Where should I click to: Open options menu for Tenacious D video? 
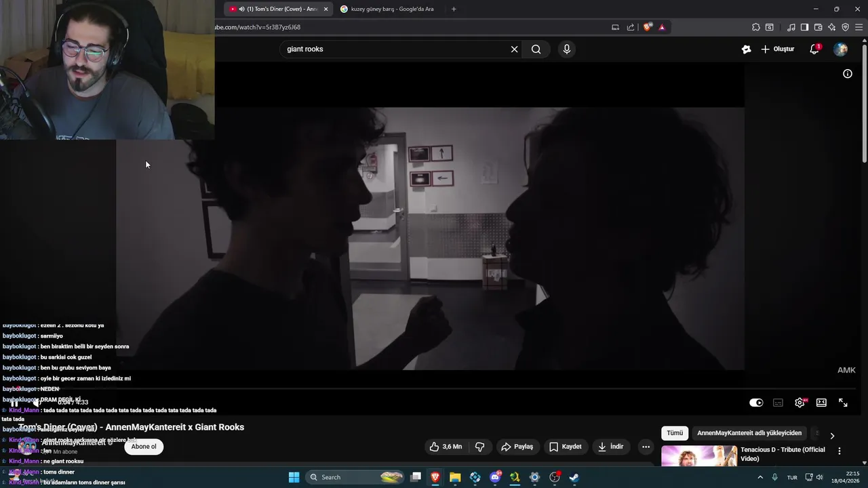pos(840,451)
